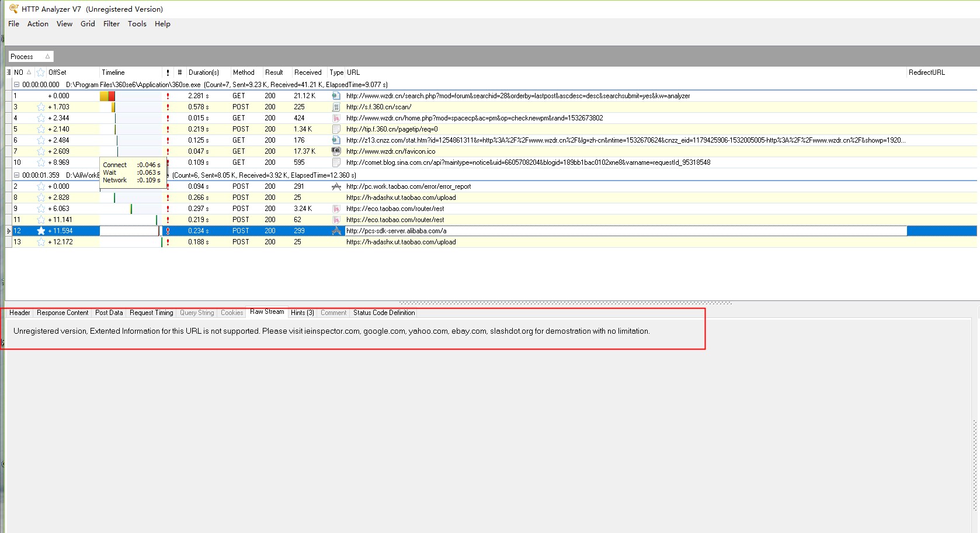Click the star icon on request 3
The height and width of the screenshot is (533, 980).
tap(41, 107)
